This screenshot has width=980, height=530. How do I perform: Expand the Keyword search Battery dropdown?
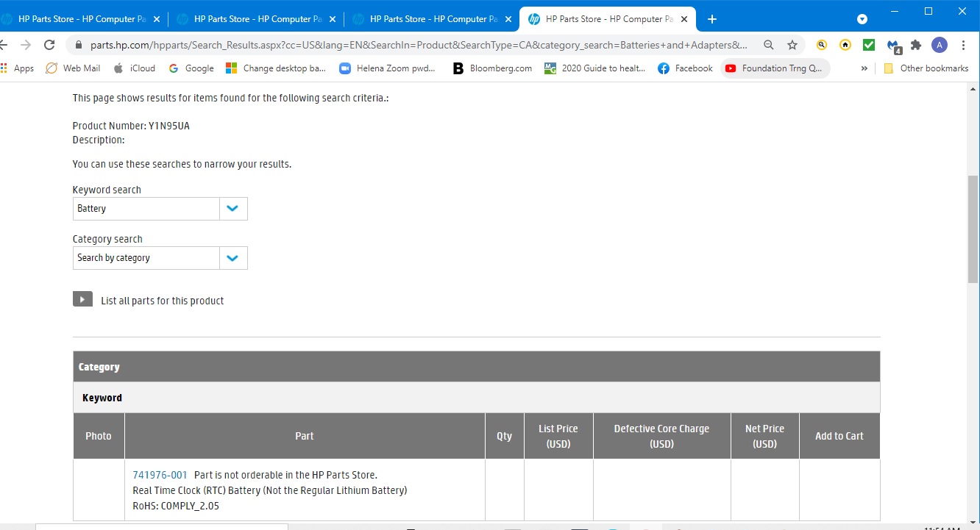[233, 209]
